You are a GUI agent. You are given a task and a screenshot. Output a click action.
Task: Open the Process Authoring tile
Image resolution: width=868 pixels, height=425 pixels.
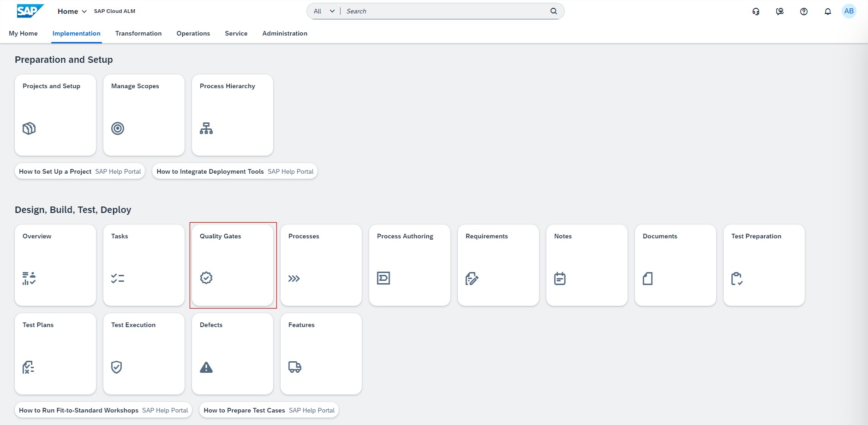409,265
